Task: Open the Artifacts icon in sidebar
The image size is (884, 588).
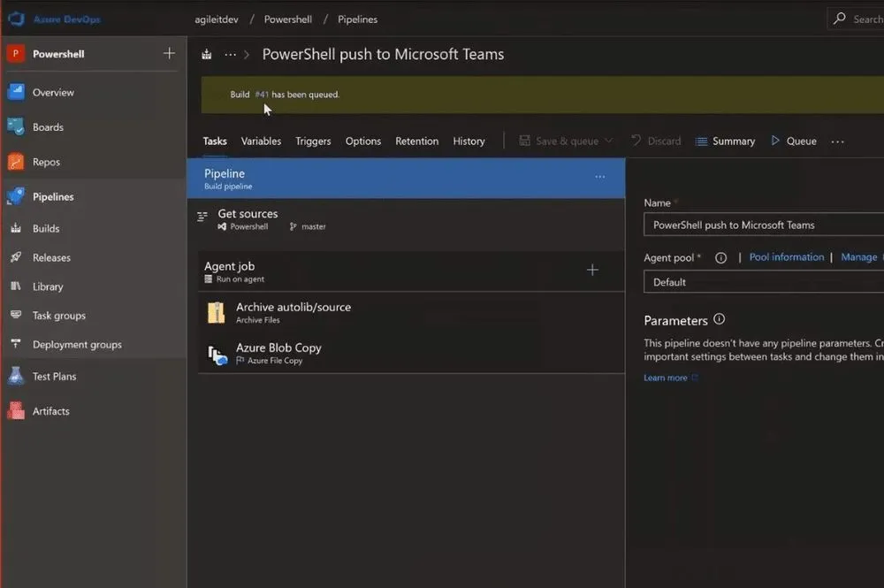Action: 16,410
